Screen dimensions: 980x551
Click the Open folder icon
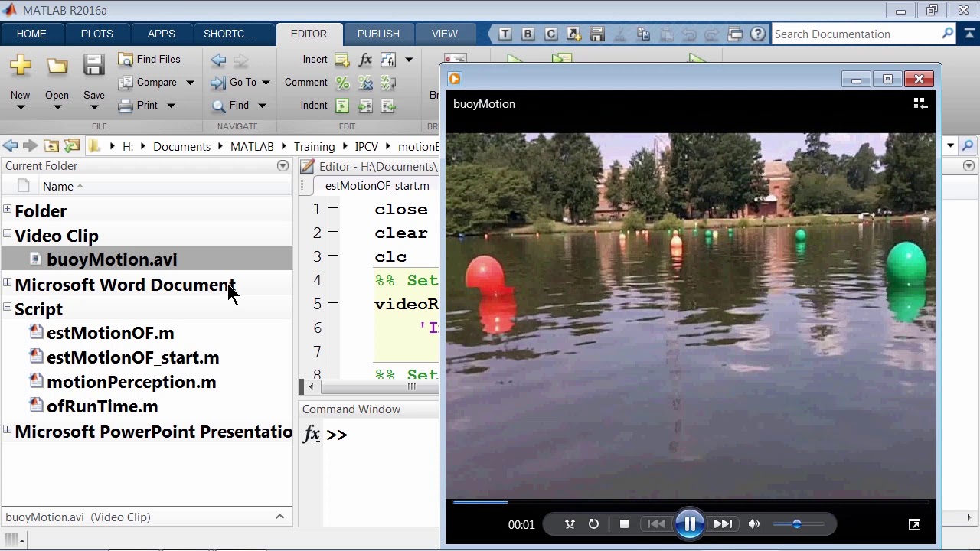[x=57, y=67]
